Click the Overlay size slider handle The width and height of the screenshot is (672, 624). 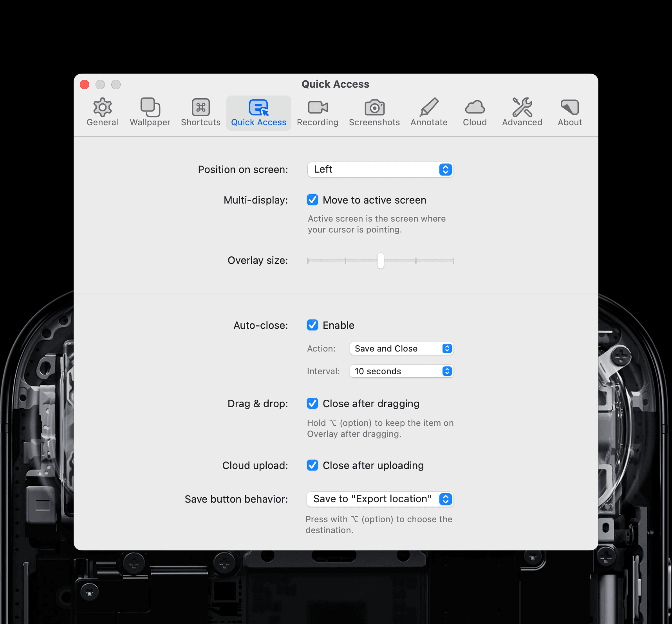(381, 261)
